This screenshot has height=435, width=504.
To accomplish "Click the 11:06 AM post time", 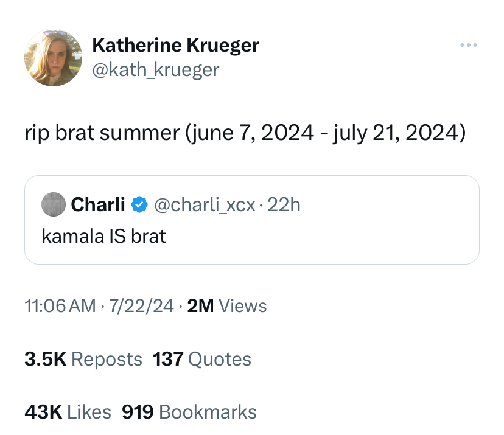I will [60, 305].
